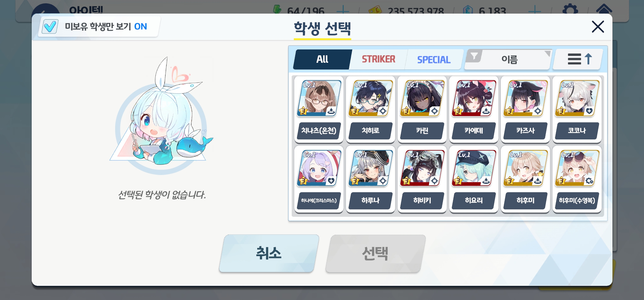Toggle the 미보유 학생만 보기 checkbox
Image resolution: width=644 pixels, height=300 pixels.
[x=50, y=27]
